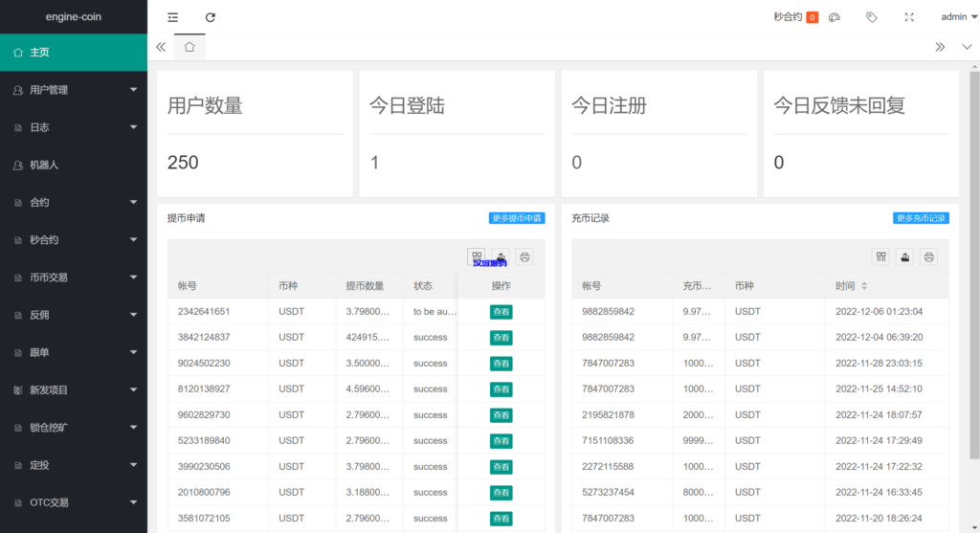The width and height of the screenshot is (980, 533).
Task: Click the 机器人 person icon
Action: coord(18,166)
